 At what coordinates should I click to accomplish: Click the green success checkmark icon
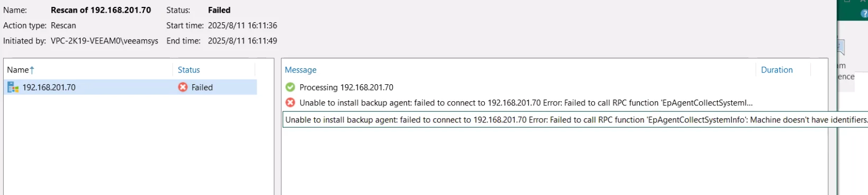290,87
